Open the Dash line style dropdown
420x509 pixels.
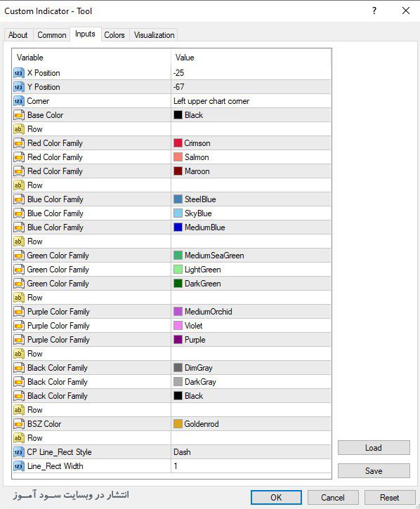[x=251, y=452]
